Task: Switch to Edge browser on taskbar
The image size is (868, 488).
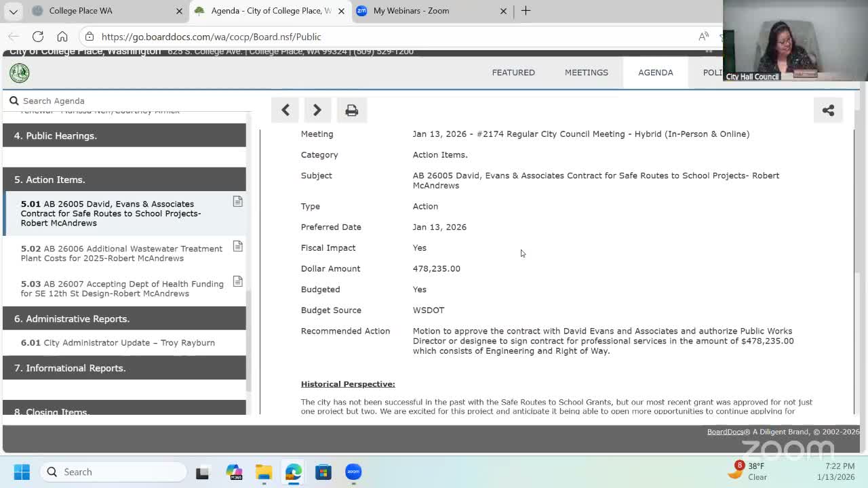Action: [294, 472]
